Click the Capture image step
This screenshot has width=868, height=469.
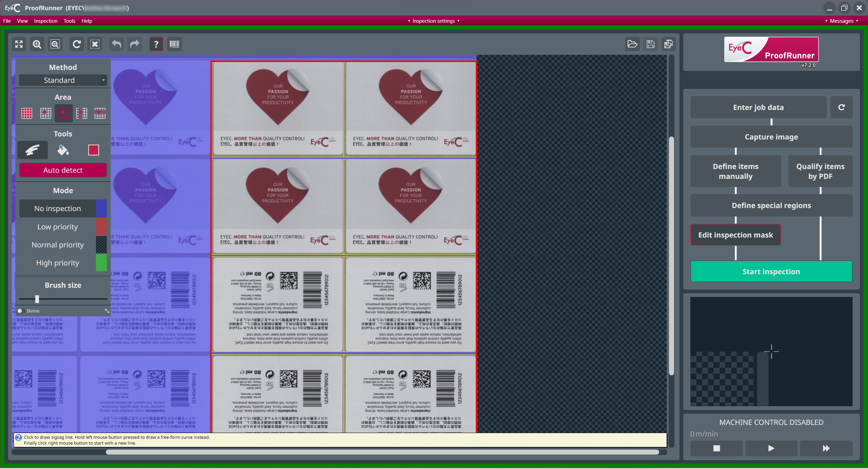(x=771, y=137)
